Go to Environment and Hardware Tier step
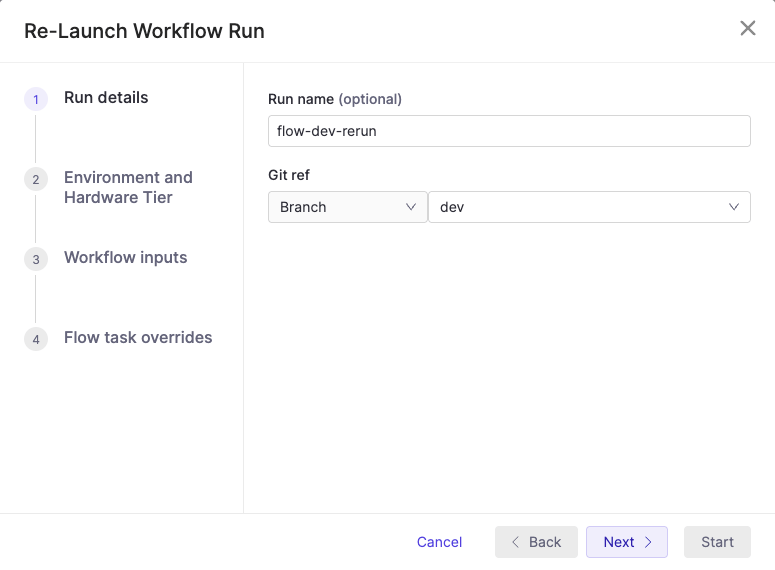The height and width of the screenshot is (570, 775). (x=129, y=187)
